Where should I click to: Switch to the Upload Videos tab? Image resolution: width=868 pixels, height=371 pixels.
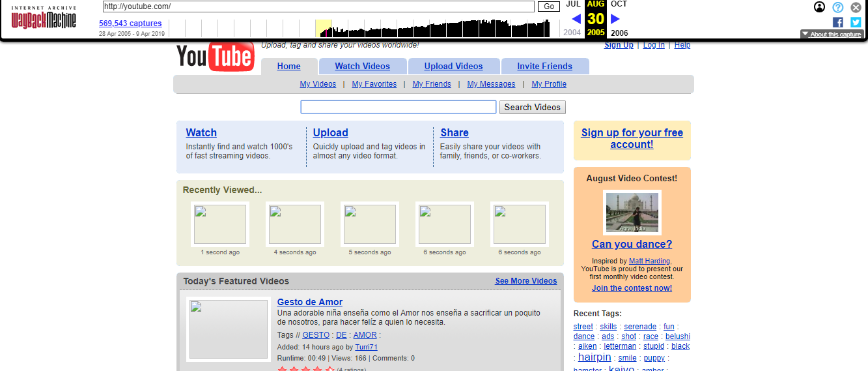(454, 67)
